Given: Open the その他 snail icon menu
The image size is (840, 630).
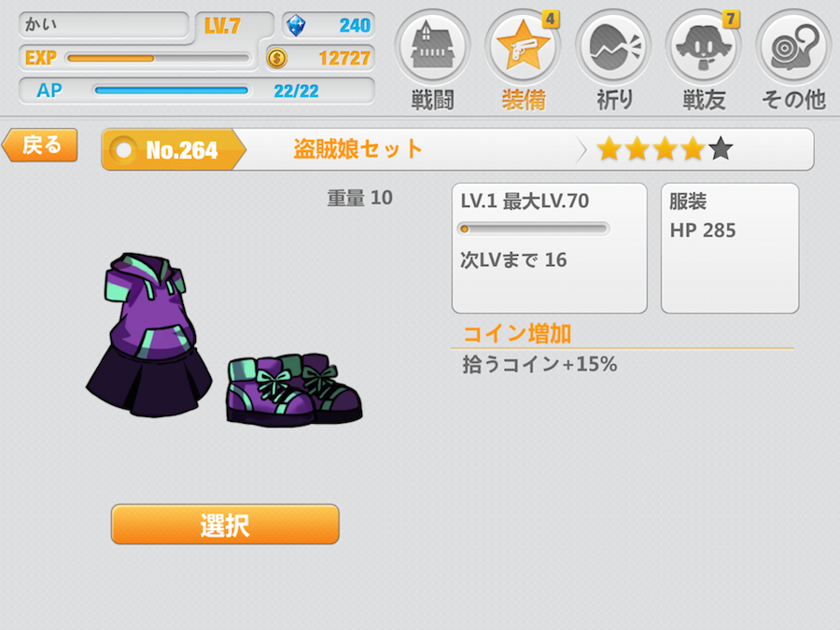Looking at the screenshot, I should click(793, 47).
